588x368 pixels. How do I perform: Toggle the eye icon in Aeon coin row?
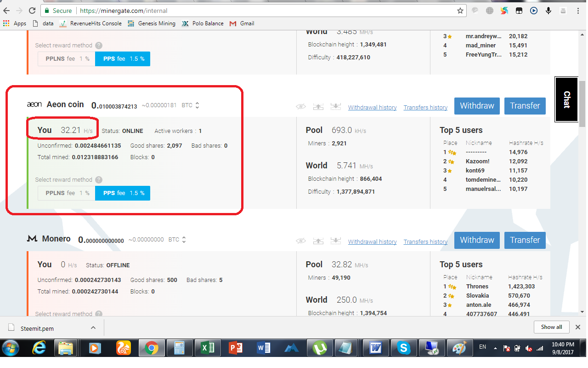pyautogui.click(x=301, y=107)
